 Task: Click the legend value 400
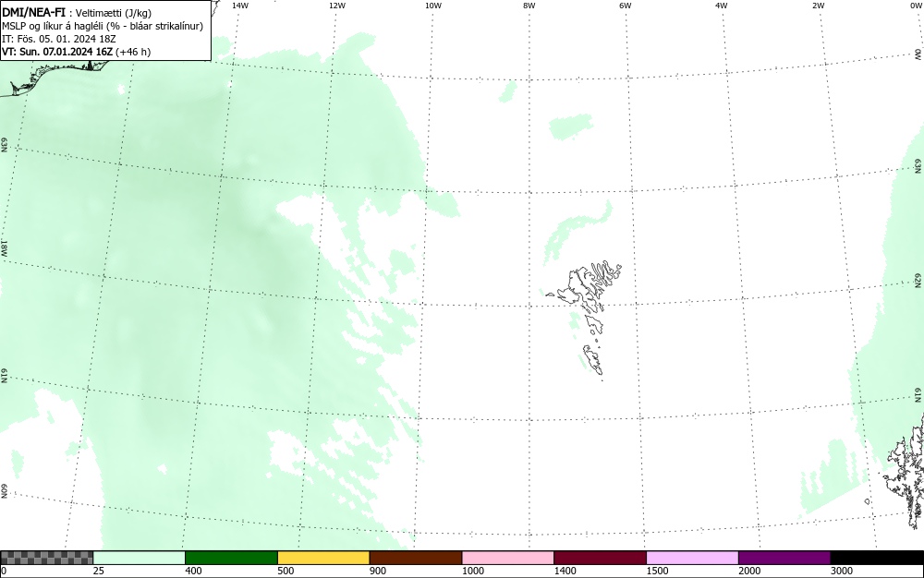pos(193,571)
